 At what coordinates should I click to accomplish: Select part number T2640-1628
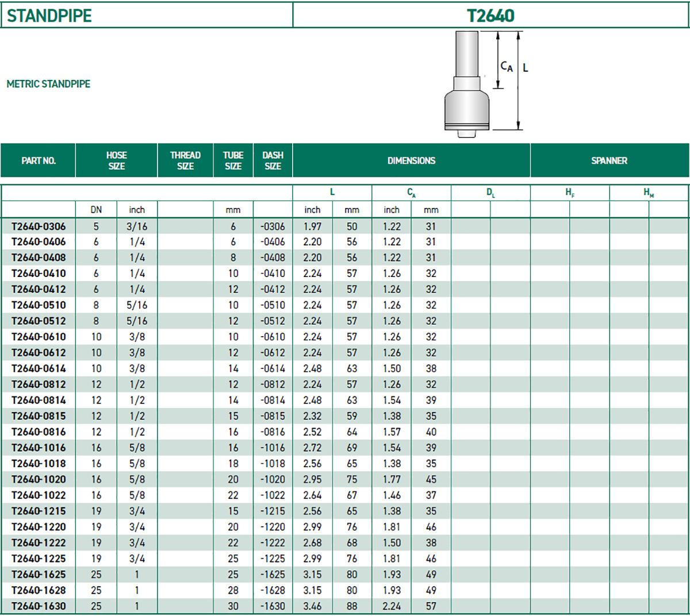click(39, 590)
